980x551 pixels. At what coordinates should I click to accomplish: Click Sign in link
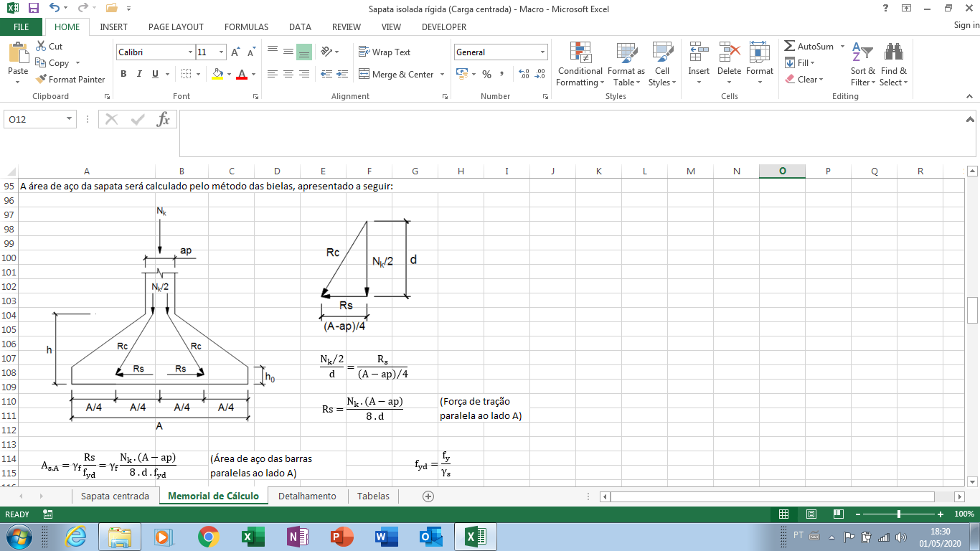(966, 25)
